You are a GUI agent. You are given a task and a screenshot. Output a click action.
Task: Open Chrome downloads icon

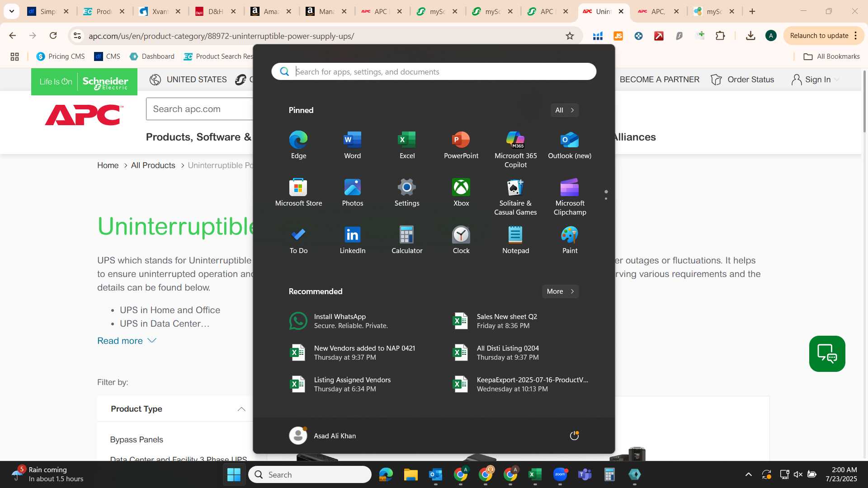click(x=750, y=36)
